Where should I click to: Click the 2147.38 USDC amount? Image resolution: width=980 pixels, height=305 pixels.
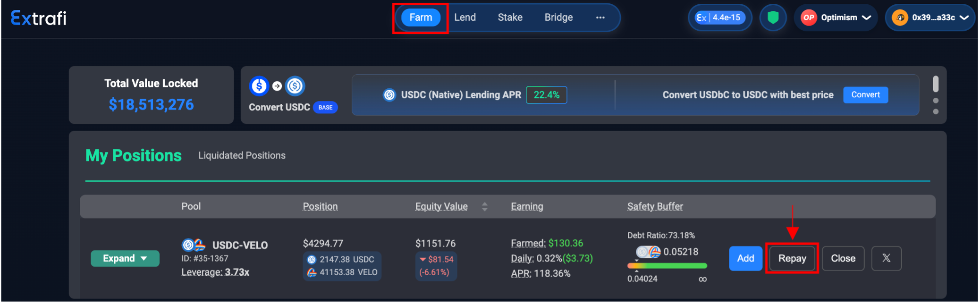[346, 259]
